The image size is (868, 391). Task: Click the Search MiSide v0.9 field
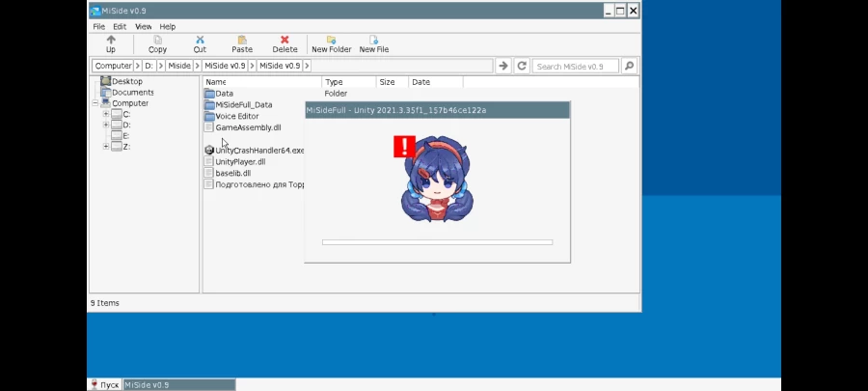pyautogui.click(x=576, y=66)
